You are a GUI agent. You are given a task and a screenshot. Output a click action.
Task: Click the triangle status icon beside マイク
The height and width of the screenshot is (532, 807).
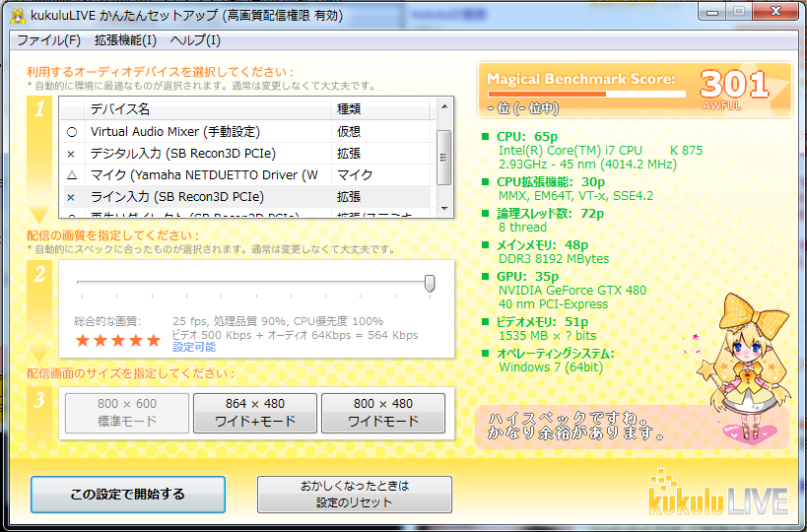point(71,175)
